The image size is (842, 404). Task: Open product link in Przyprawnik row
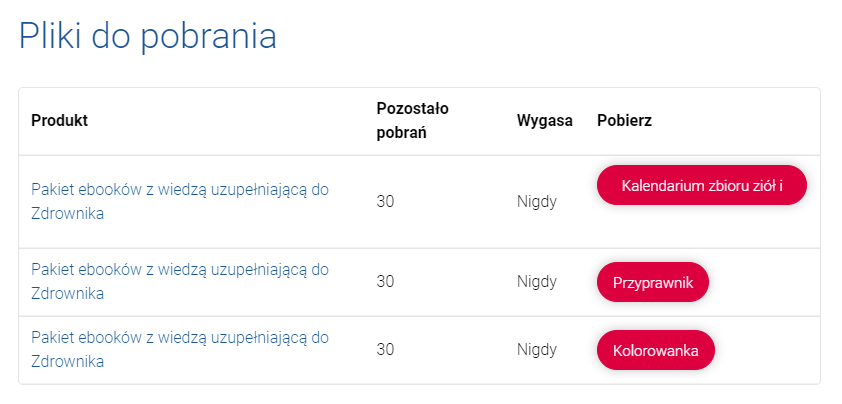[180, 281]
